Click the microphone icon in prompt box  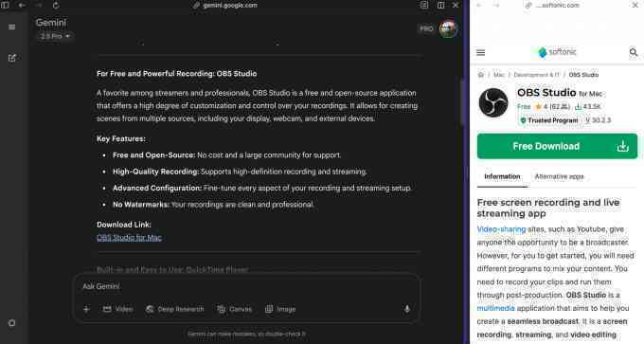(407, 309)
